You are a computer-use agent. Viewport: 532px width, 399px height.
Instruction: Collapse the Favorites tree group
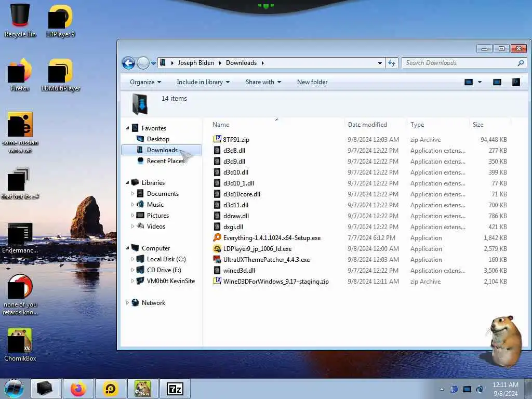(x=128, y=128)
